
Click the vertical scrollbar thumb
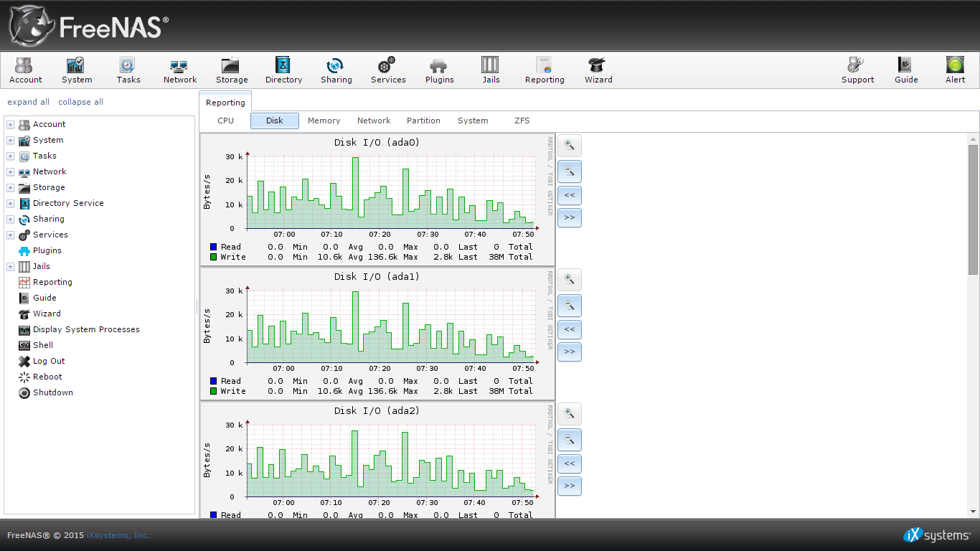[973, 209]
